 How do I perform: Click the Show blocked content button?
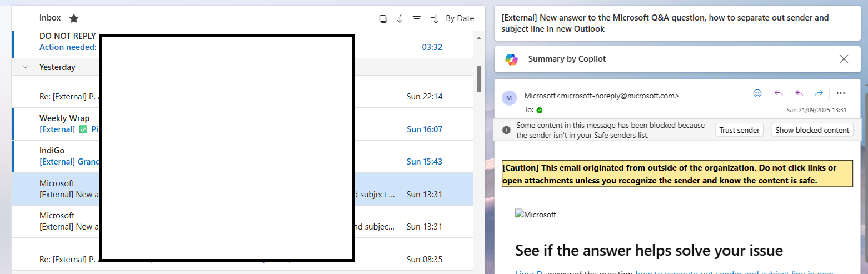(812, 130)
